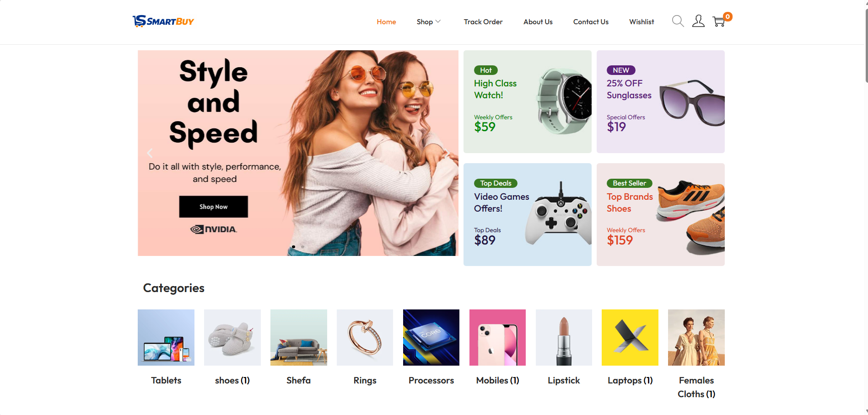Open the Lipstick category image
The height and width of the screenshot is (415, 868).
coord(564,337)
